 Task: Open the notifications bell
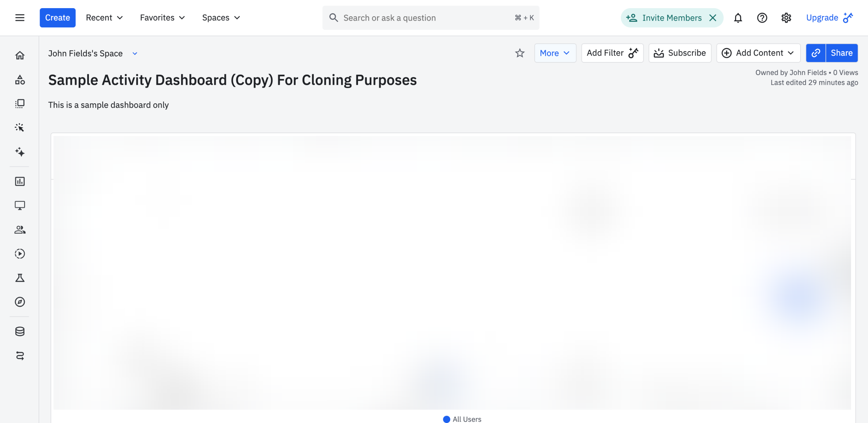point(738,18)
